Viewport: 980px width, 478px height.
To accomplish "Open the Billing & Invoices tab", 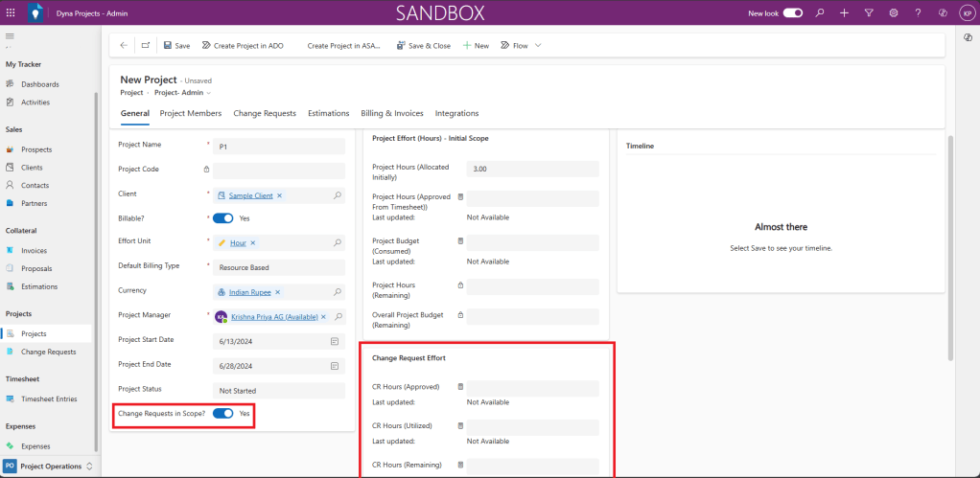I will 391,113.
